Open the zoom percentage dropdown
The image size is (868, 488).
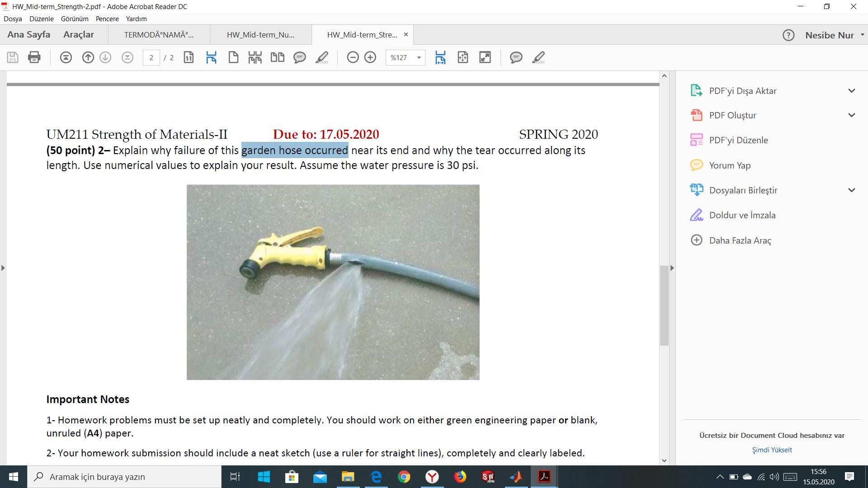tap(419, 57)
